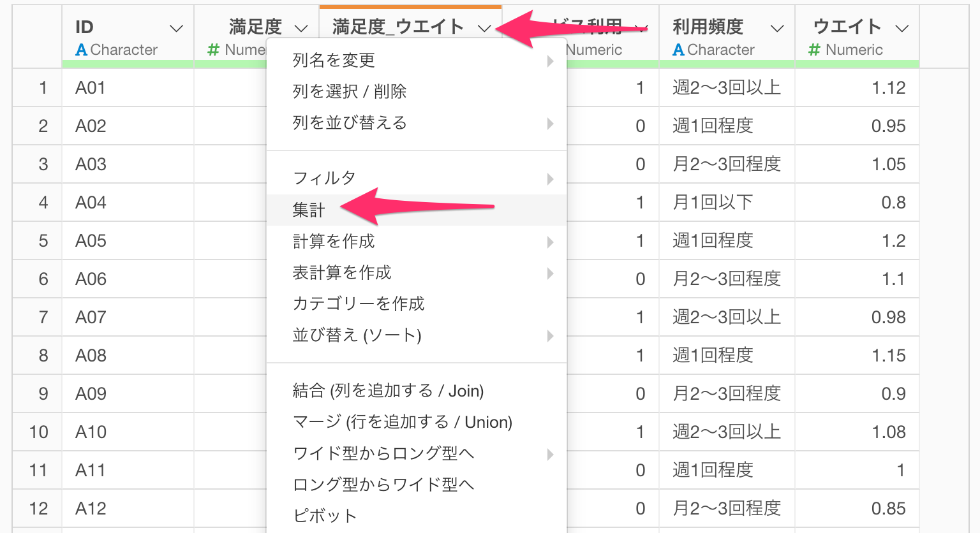The width and height of the screenshot is (980, 533).
Task: Select the cell A05 in ID column
Action: tap(91, 241)
